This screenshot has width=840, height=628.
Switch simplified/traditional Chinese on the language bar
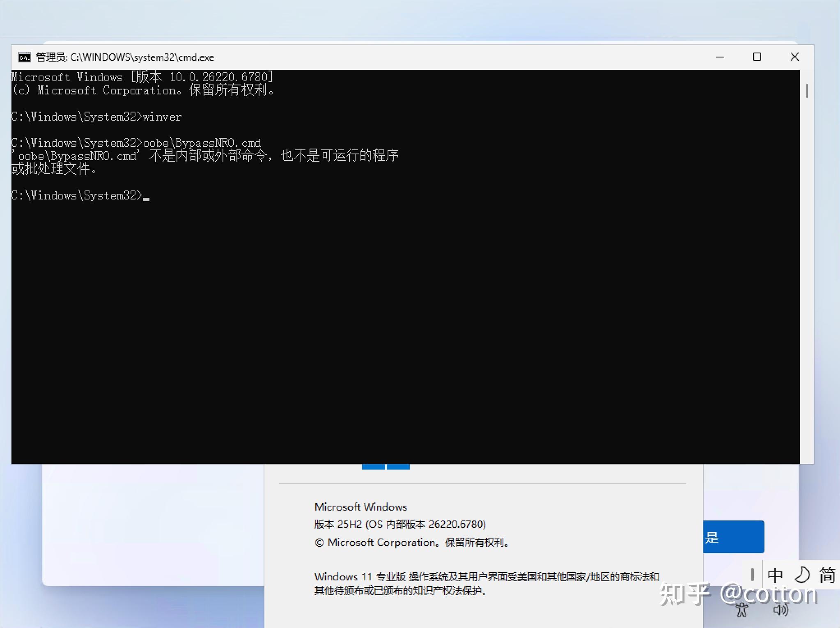point(829,575)
